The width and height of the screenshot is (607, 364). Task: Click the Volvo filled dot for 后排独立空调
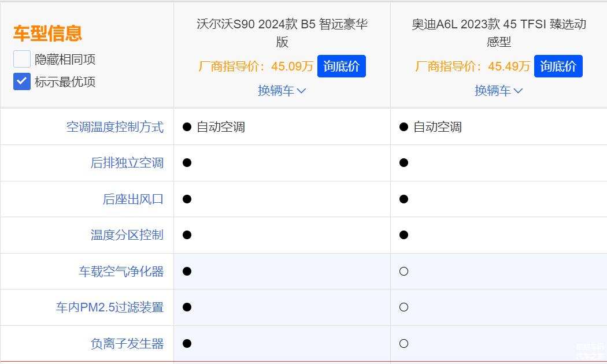click(187, 163)
